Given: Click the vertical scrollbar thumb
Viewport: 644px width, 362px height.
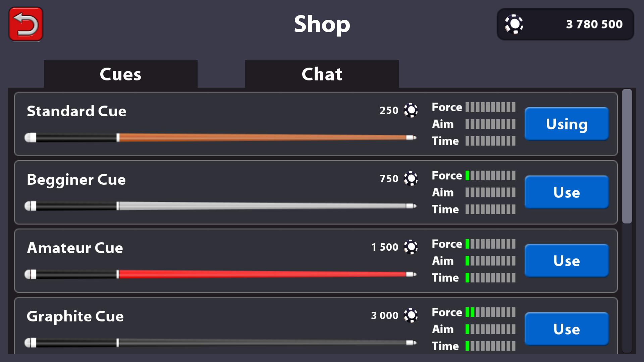Looking at the screenshot, I should [627, 156].
